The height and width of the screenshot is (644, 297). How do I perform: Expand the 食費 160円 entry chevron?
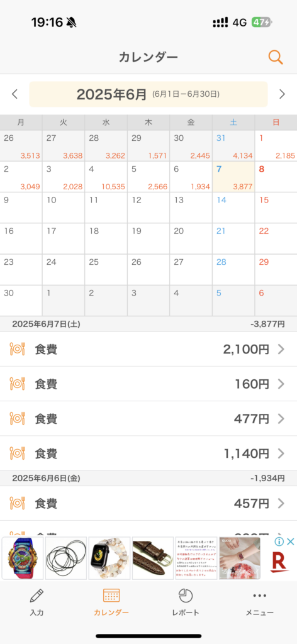[x=281, y=384]
